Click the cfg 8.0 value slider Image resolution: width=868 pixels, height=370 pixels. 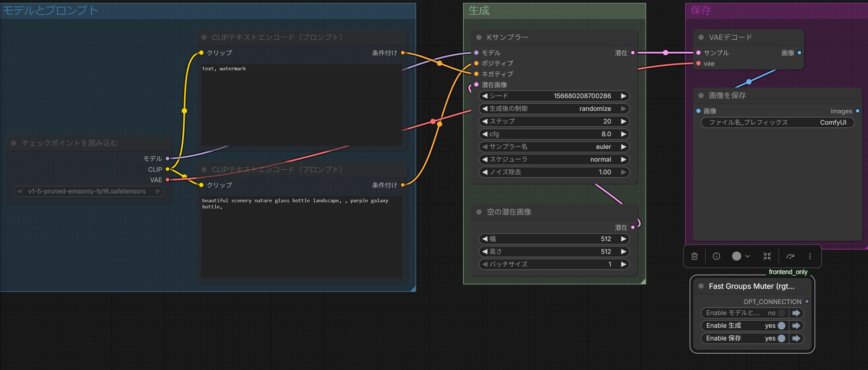554,134
